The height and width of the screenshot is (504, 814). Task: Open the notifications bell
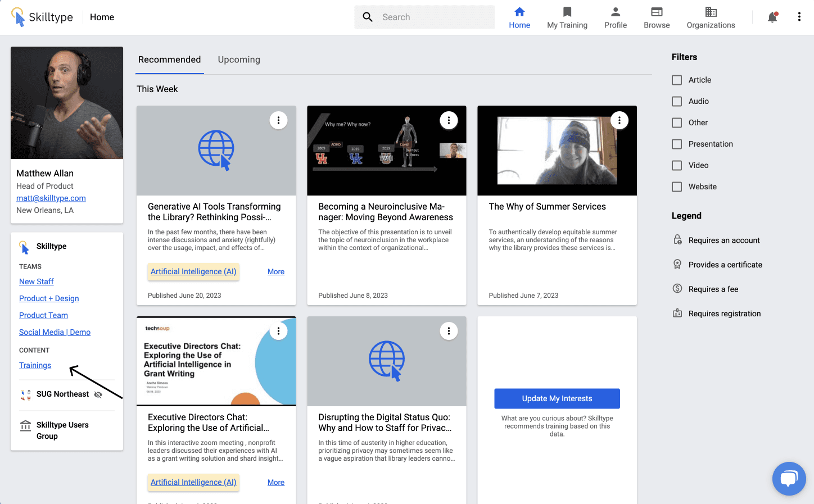coord(772,17)
